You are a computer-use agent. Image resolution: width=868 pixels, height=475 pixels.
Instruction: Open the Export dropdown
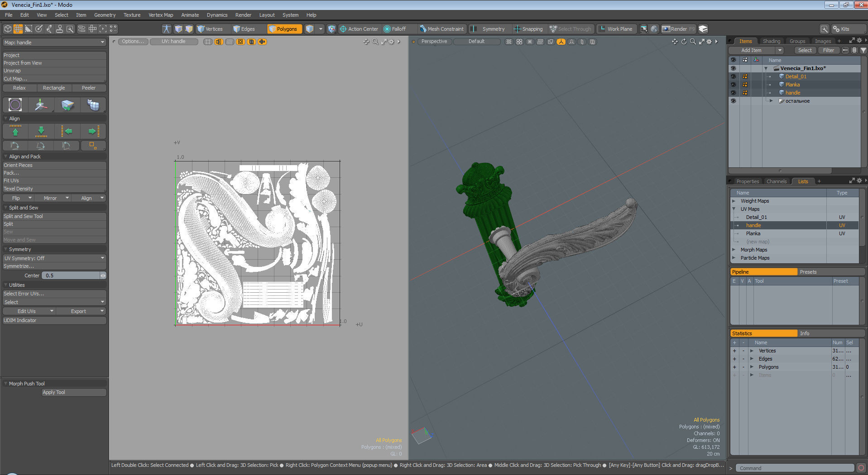(x=82, y=311)
